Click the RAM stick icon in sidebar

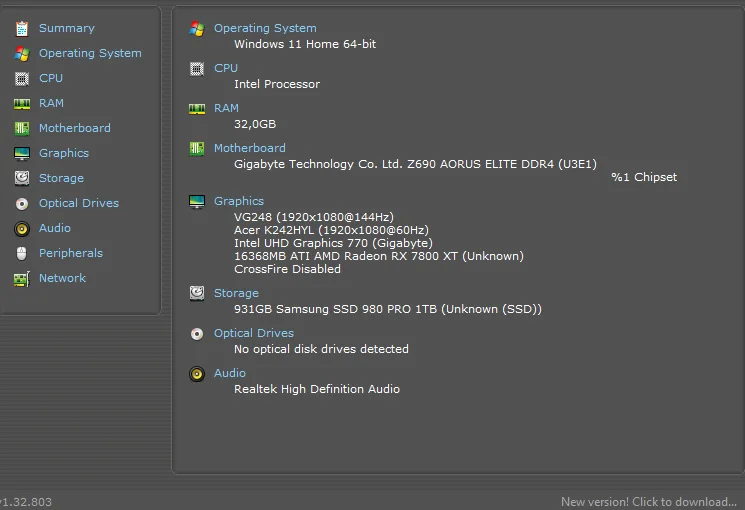click(x=22, y=104)
